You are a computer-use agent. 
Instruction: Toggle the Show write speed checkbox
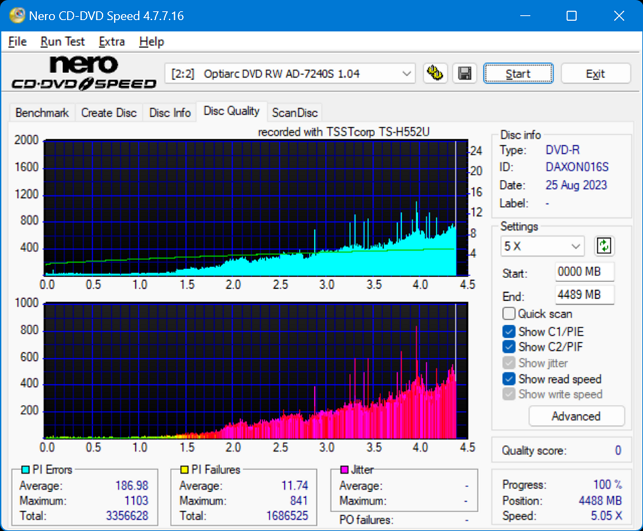(x=508, y=394)
